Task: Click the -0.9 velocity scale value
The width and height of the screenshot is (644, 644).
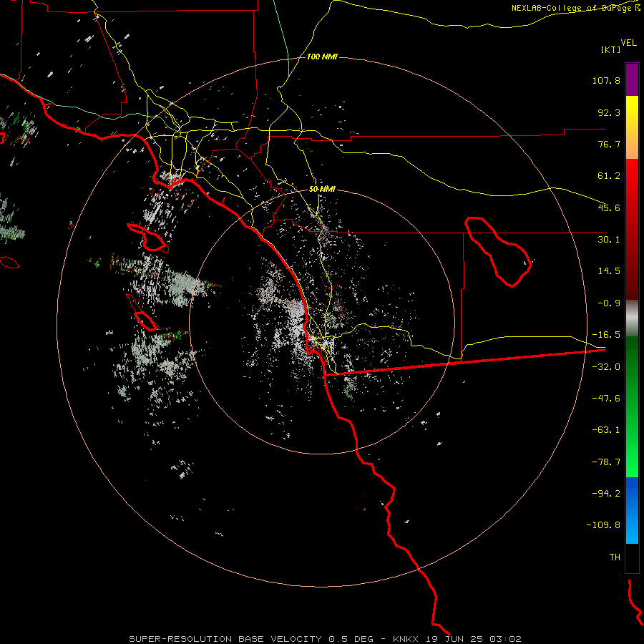Action: pos(609,303)
